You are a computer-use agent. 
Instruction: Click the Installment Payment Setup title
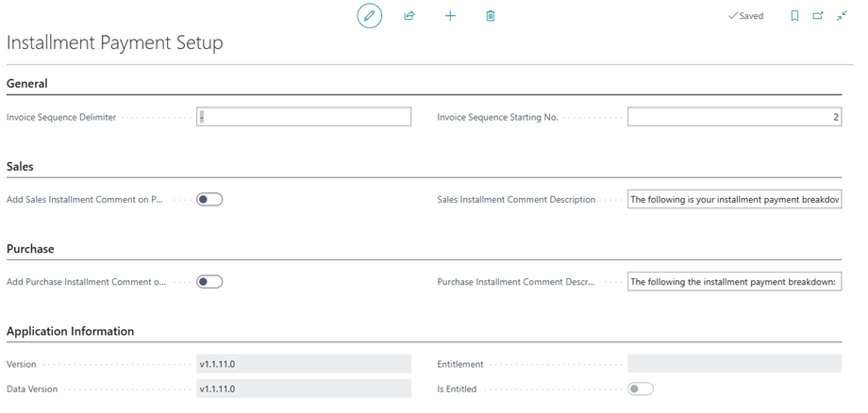(114, 43)
